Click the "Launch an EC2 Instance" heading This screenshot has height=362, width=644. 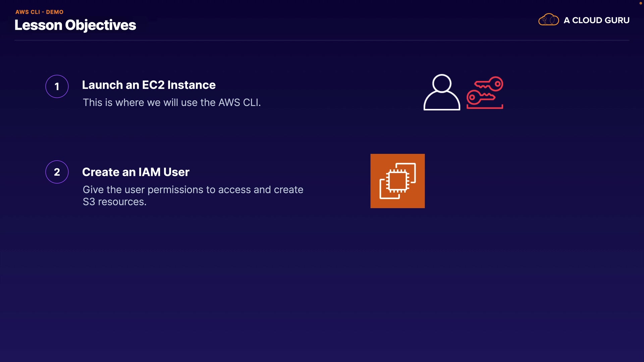point(149,85)
